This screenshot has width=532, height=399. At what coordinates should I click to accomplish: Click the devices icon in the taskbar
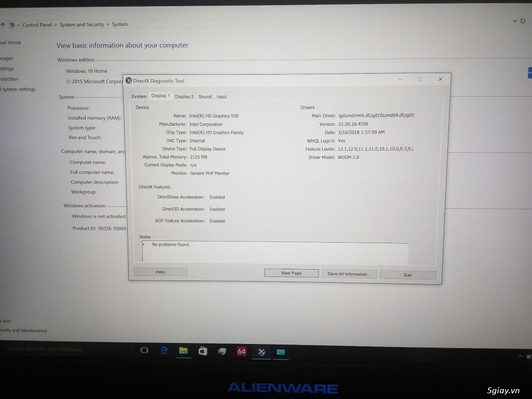(x=222, y=351)
